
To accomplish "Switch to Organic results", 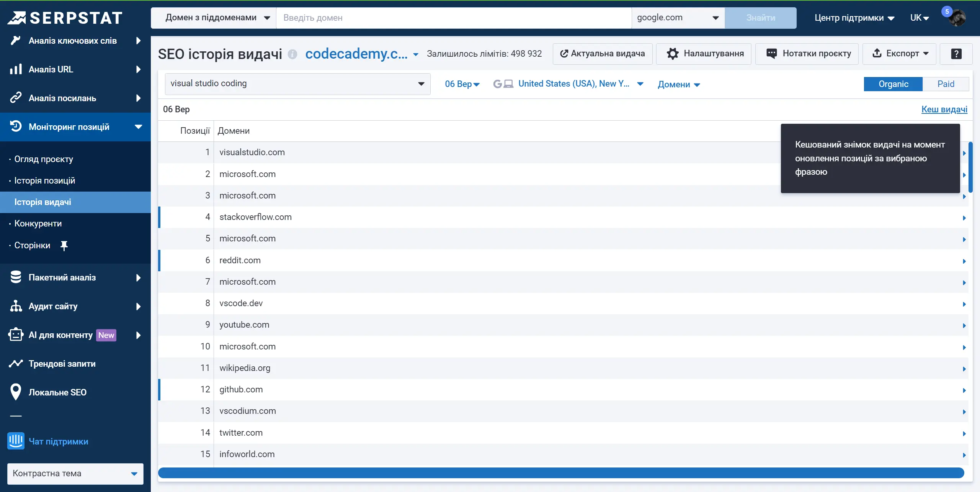I will click(893, 84).
